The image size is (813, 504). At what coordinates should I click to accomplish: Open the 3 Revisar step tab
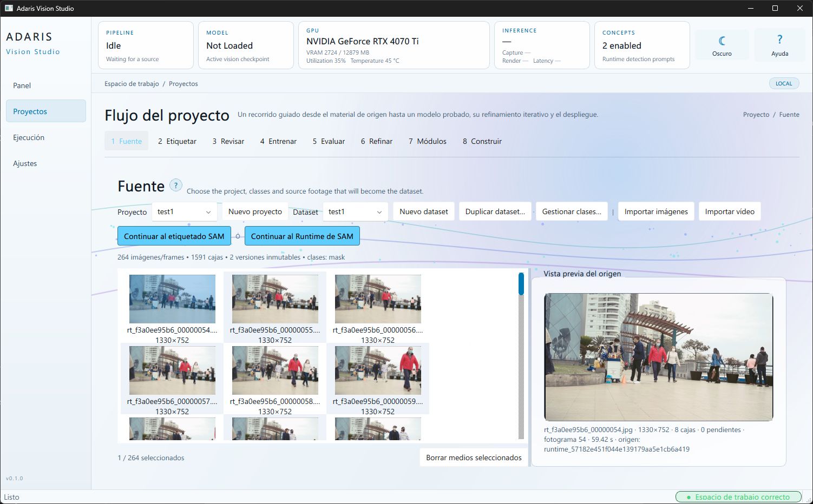pyautogui.click(x=228, y=141)
